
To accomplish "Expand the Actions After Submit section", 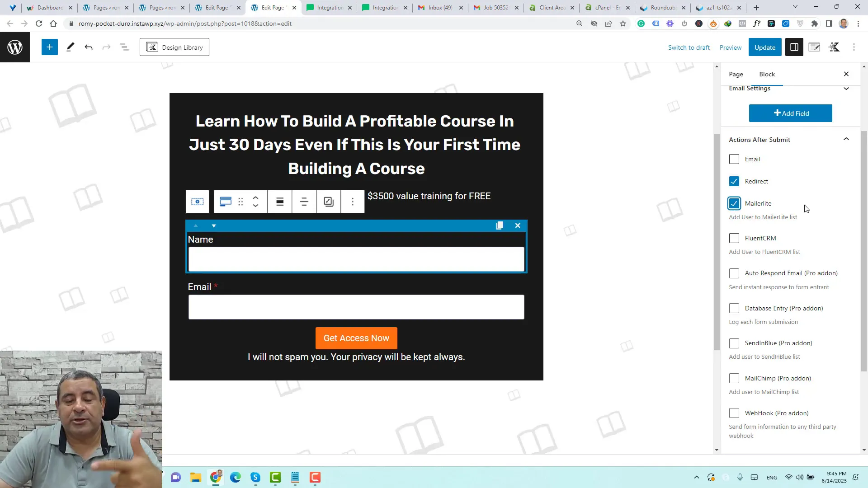I will [x=847, y=139].
